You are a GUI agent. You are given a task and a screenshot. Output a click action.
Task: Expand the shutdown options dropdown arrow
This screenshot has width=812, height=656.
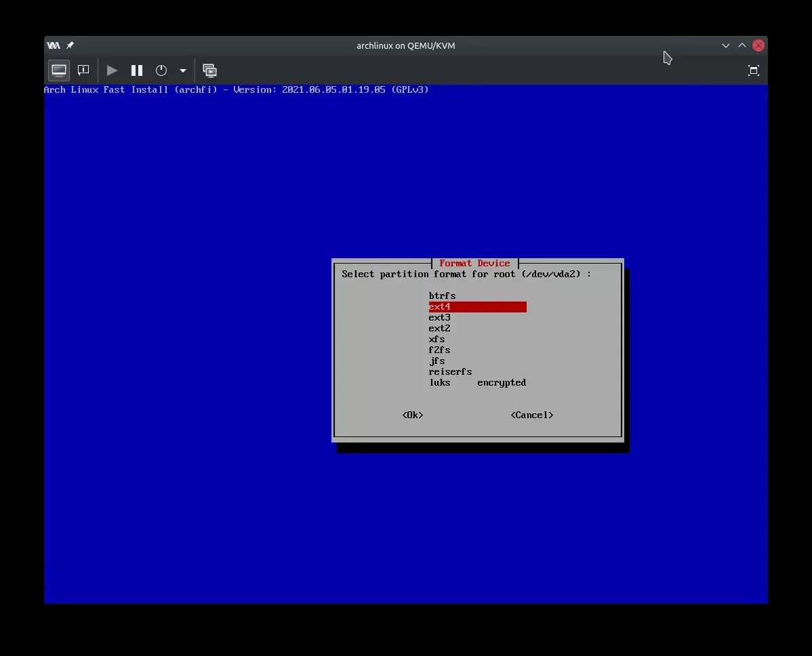182,70
